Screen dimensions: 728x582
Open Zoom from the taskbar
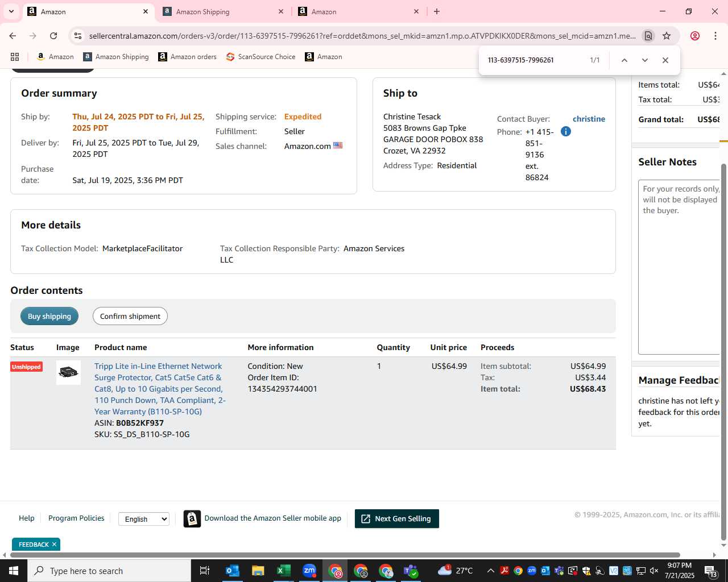coord(309,571)
